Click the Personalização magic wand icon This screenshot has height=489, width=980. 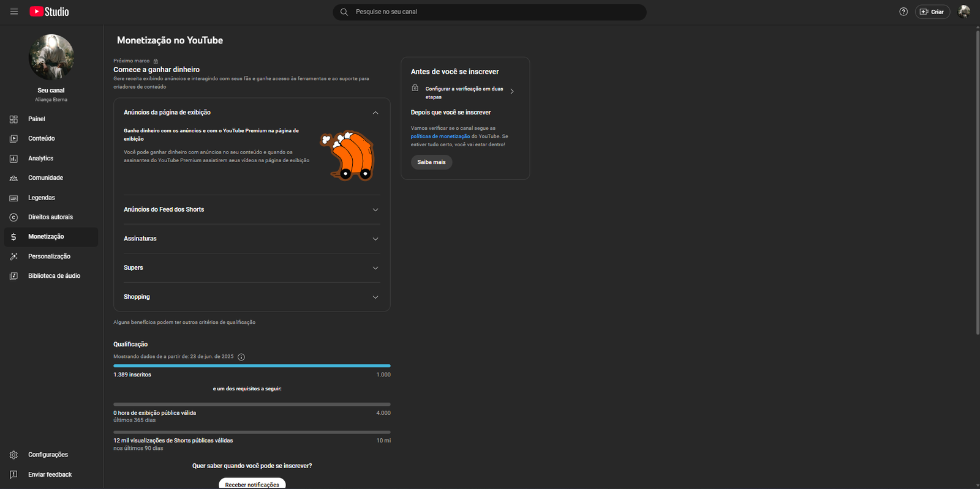(x=13, y=256)
